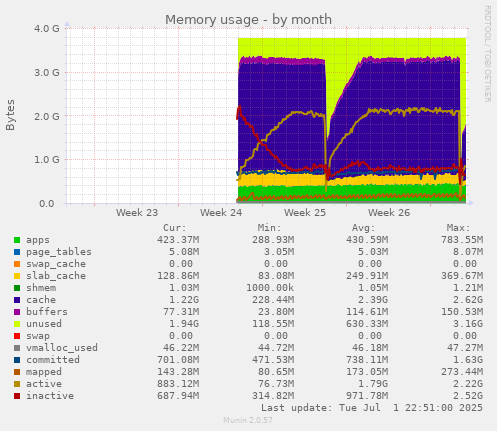Screen dimensions: 497x431
Task: Click inactive max value 2.52G
Action: (x=468, y=396)
